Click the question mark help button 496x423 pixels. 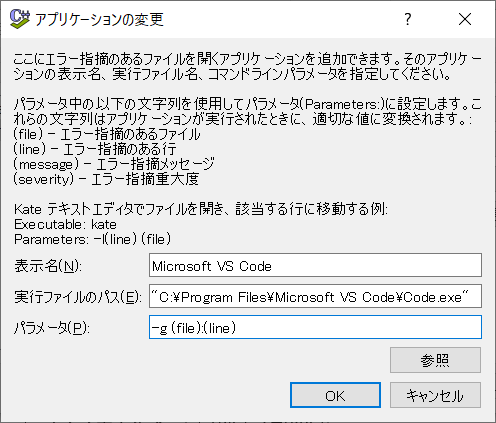tap(408, 19)
